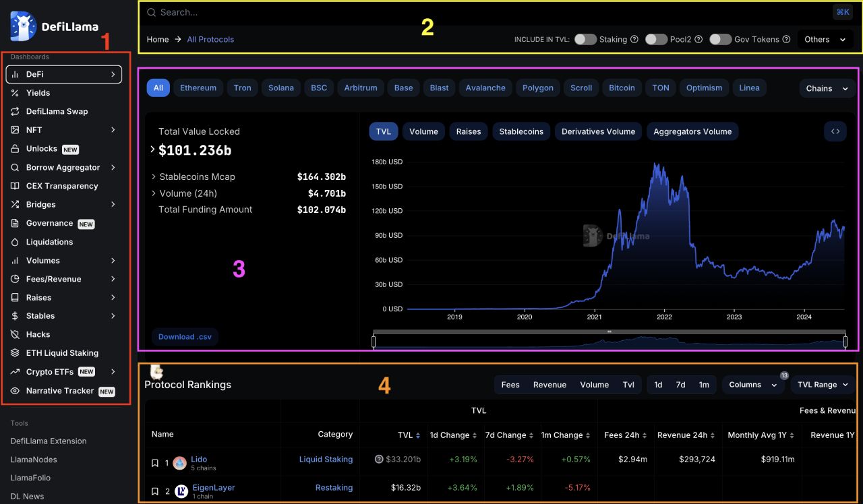The image size is (863, 504).
Task: Click the Stables dollar sign icon
Action: (15, 316)
